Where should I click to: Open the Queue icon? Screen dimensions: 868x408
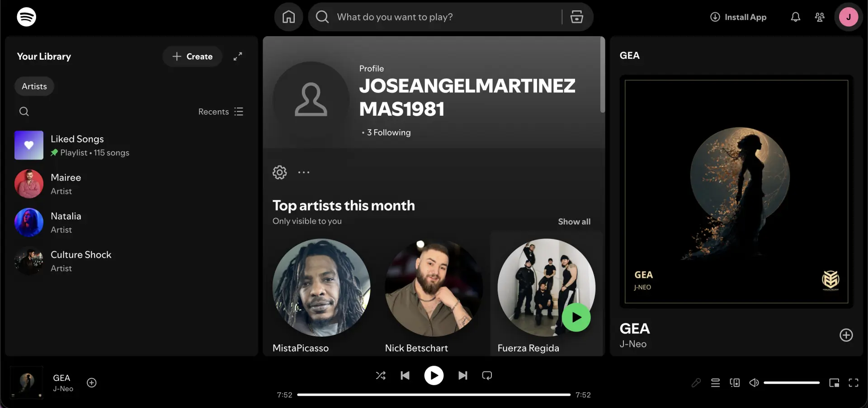[x=715, y=383]
